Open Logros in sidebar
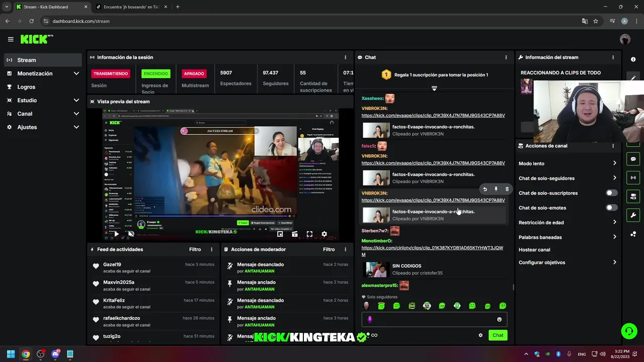This screenshot has height=362, width=644. 43,87
